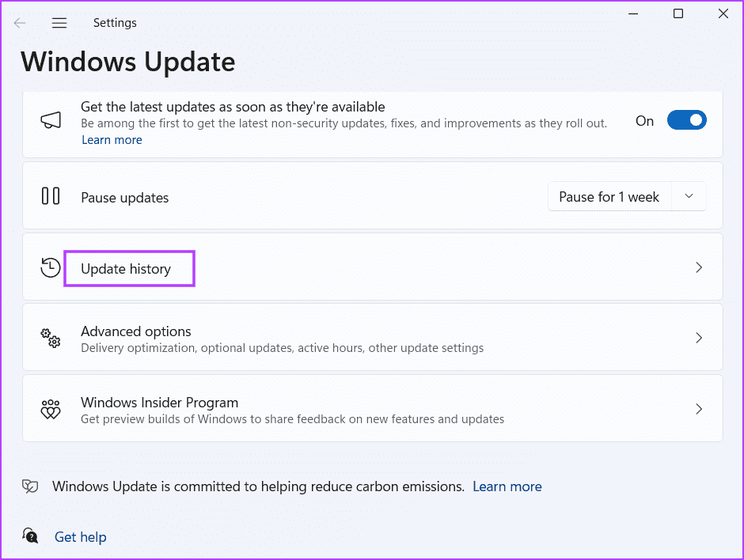Select the Advanced options title

(135, 331)
